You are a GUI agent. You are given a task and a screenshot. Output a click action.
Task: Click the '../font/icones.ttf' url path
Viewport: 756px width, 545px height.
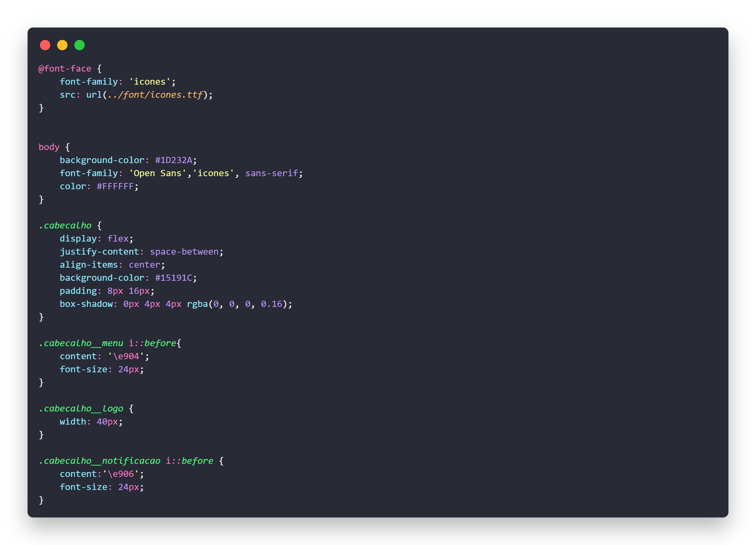[x=155, y=95]
